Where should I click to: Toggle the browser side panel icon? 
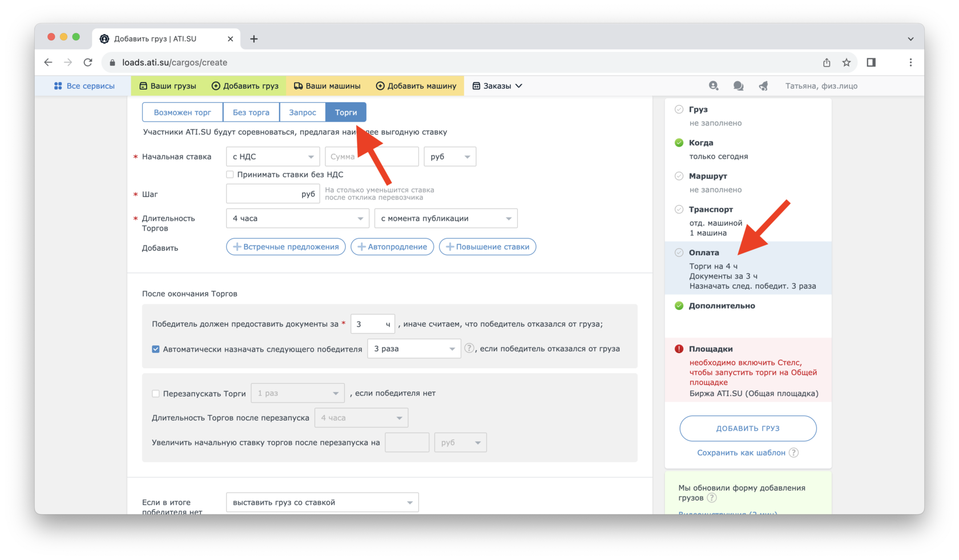click(871, 62)
